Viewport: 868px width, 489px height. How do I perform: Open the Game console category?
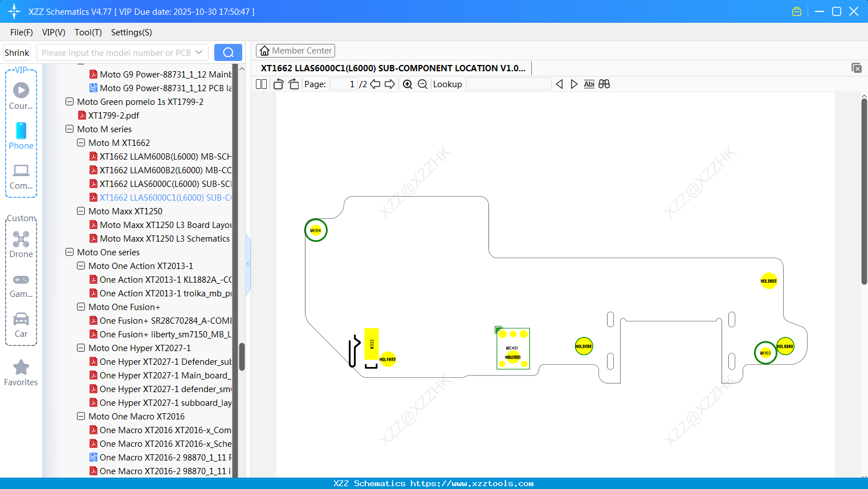pyautogui.click(x=21, y=286)
